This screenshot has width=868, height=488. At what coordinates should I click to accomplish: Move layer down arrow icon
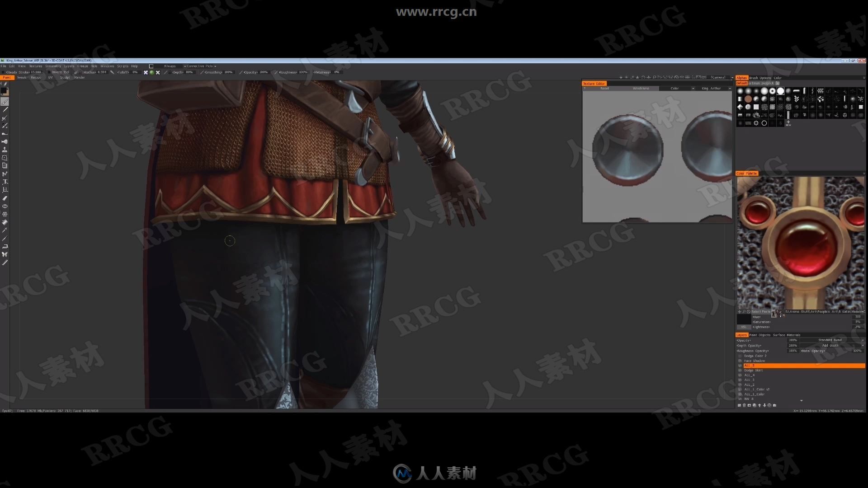(x=764, y=405)
